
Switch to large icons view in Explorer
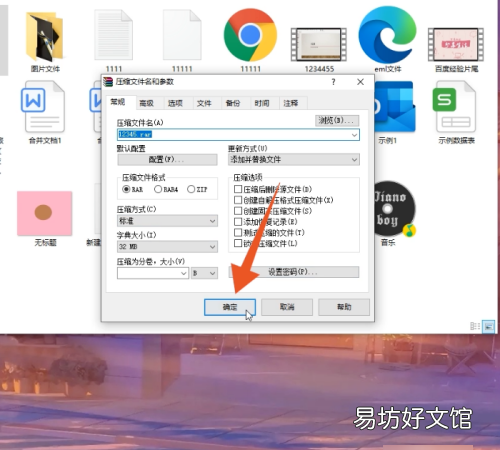489,326
